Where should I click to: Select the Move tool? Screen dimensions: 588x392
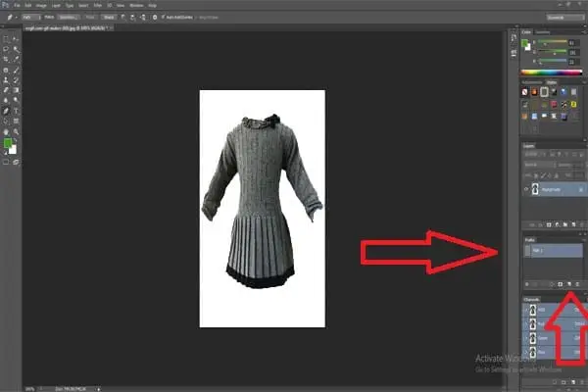click(x=16, y=39)
